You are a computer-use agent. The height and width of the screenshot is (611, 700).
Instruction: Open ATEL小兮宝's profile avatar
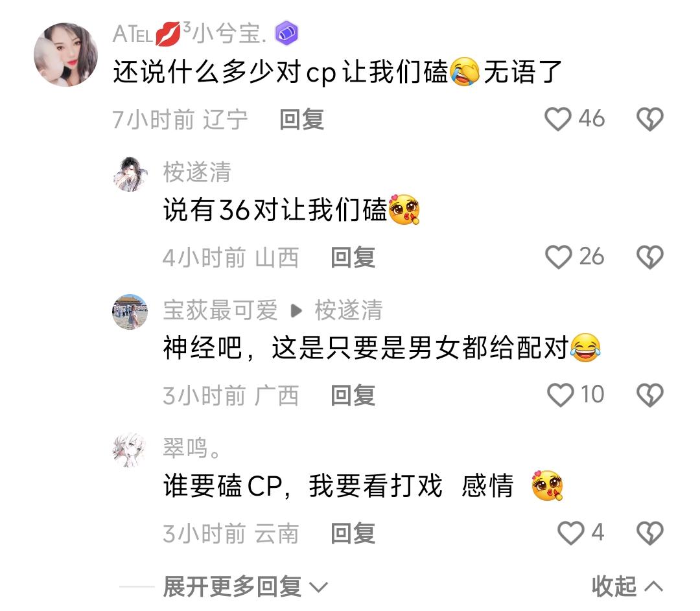coord(66,54)
